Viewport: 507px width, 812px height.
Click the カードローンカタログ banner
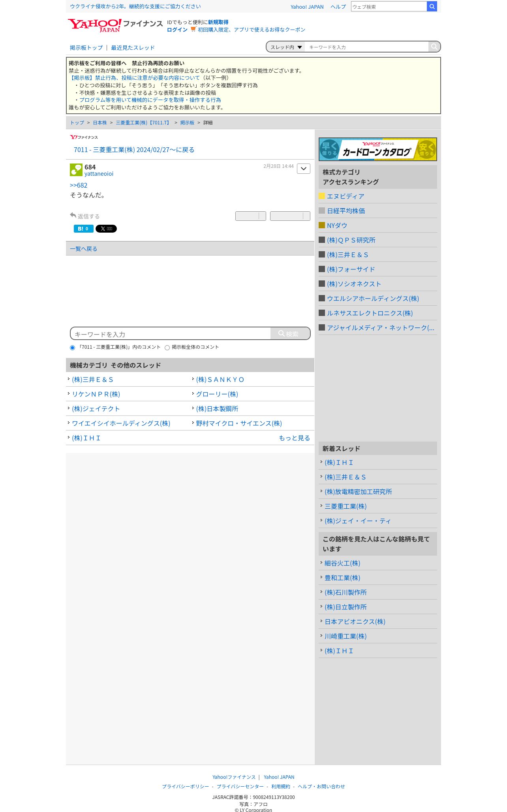378,149
